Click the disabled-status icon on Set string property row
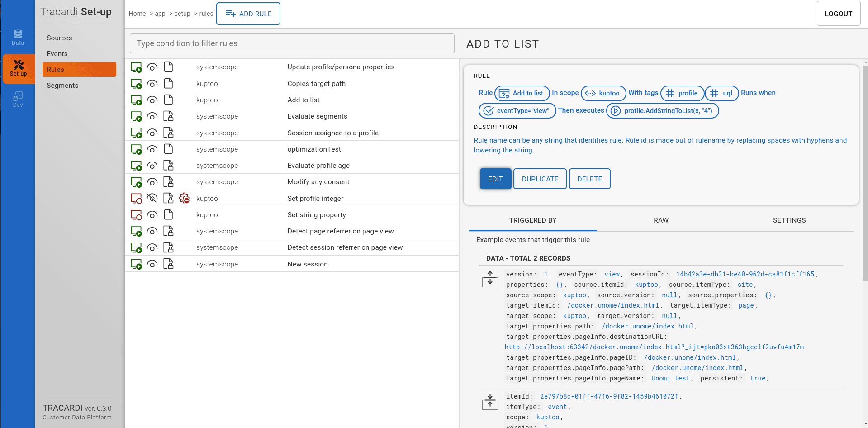This screenshot has width=868, height=428. (136, 215)
